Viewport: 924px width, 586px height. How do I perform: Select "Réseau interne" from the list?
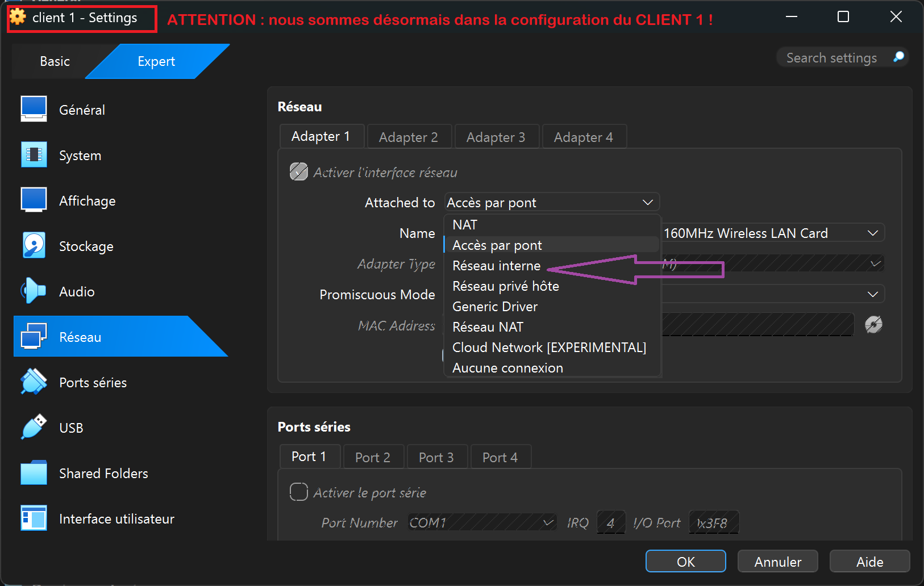point(496,265)
